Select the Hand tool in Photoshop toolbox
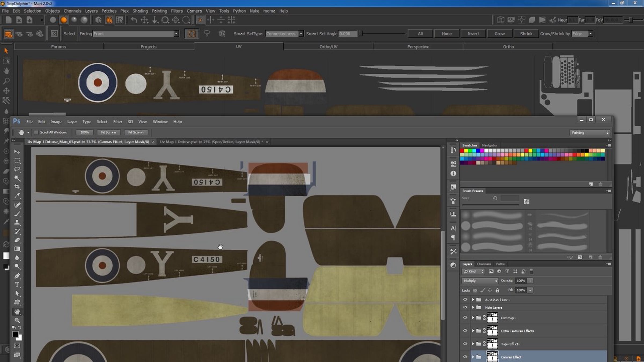The height and width of the screenshot is (362, 644). coord(17,312)
